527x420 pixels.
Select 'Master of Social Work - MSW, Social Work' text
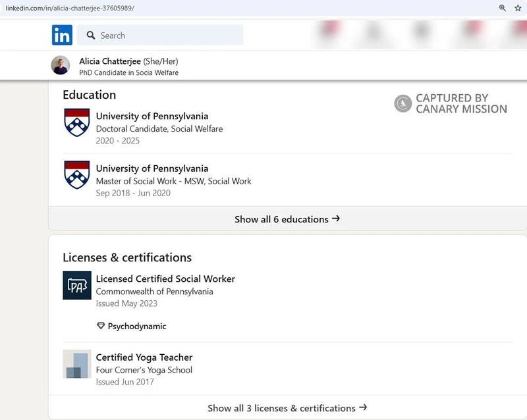coord(173,182)
